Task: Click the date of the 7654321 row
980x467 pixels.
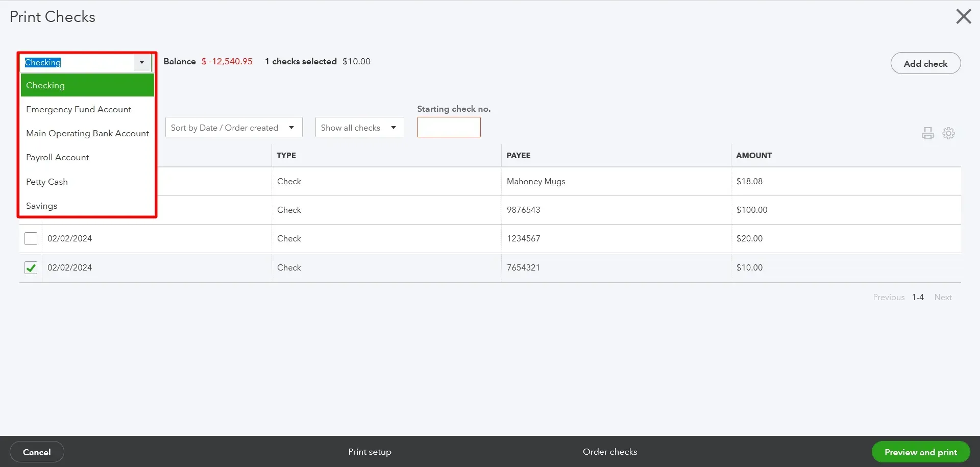Action: pos(70,267)
